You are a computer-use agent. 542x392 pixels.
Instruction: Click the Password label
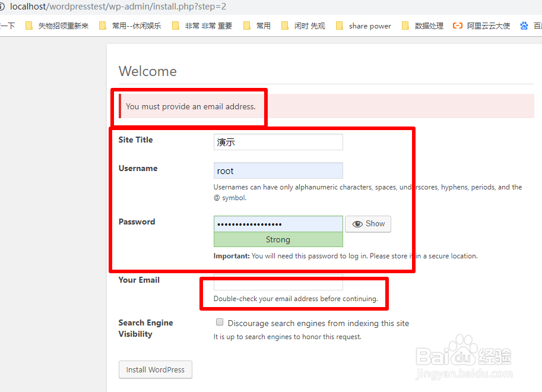(x=137, y=222)
